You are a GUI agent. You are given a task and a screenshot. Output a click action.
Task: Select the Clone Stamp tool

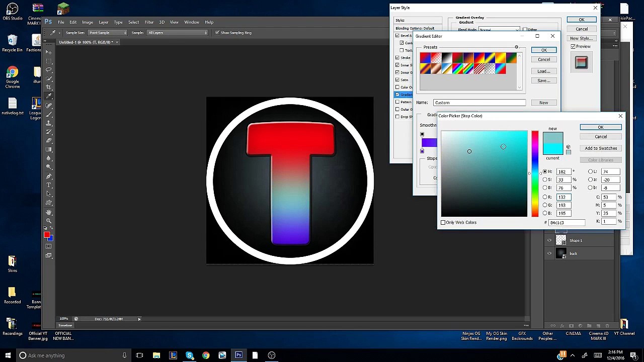[49, 123]
